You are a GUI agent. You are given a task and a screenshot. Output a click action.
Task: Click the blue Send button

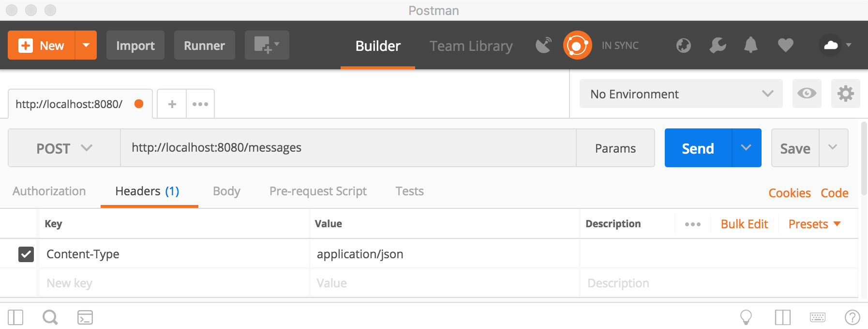coord(698,148)
